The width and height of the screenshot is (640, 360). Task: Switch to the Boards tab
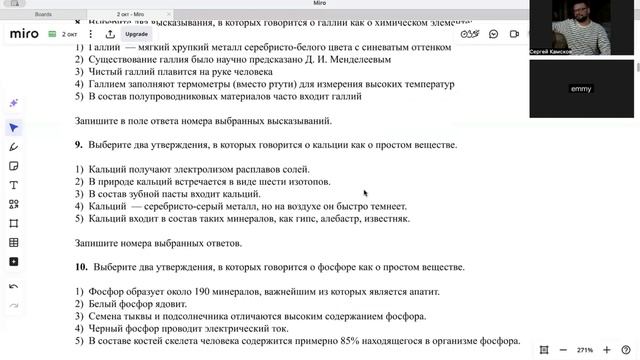[x=43, y=14]
